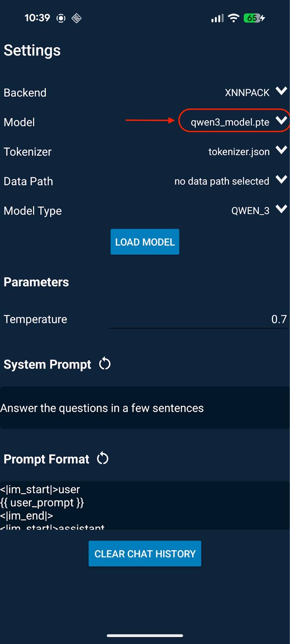Select the qwen3_model.pte model value
This screenshot has width=290, height=644.
pyautogui.click(x=230, y=122)
